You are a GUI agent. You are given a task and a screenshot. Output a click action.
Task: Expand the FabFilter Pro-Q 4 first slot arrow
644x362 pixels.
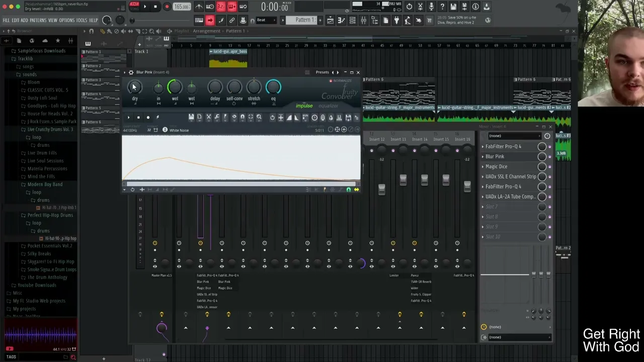482,147
